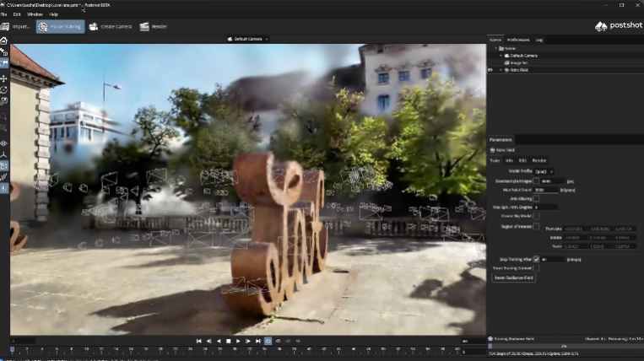Select the move (four-arrow) tool
Screen dimensions: 644x361
pyautogui.click(x=3, y=78)
